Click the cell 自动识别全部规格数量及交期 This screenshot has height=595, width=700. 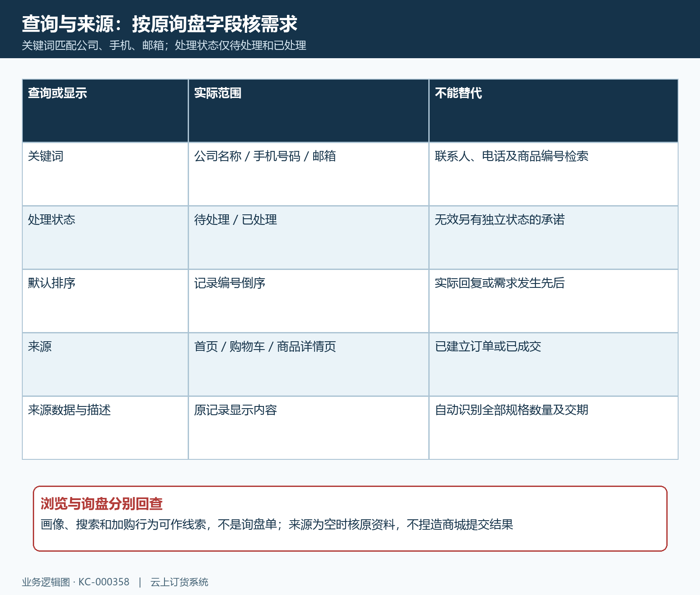[x=553, y=428]
